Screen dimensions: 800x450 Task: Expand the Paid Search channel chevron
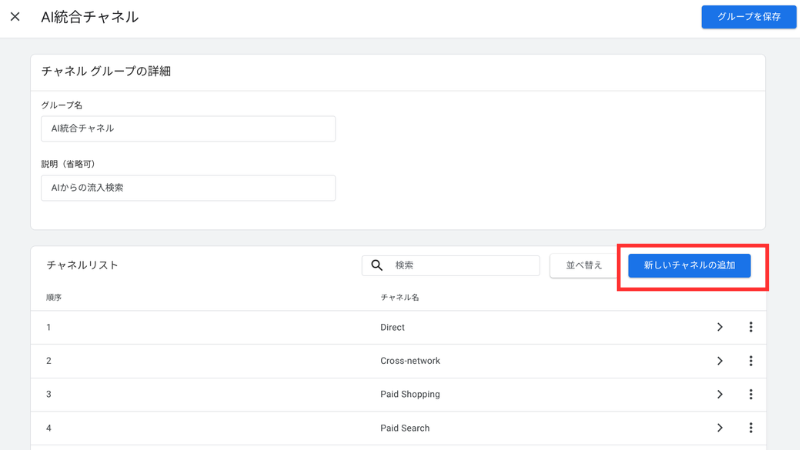[719, 428]
